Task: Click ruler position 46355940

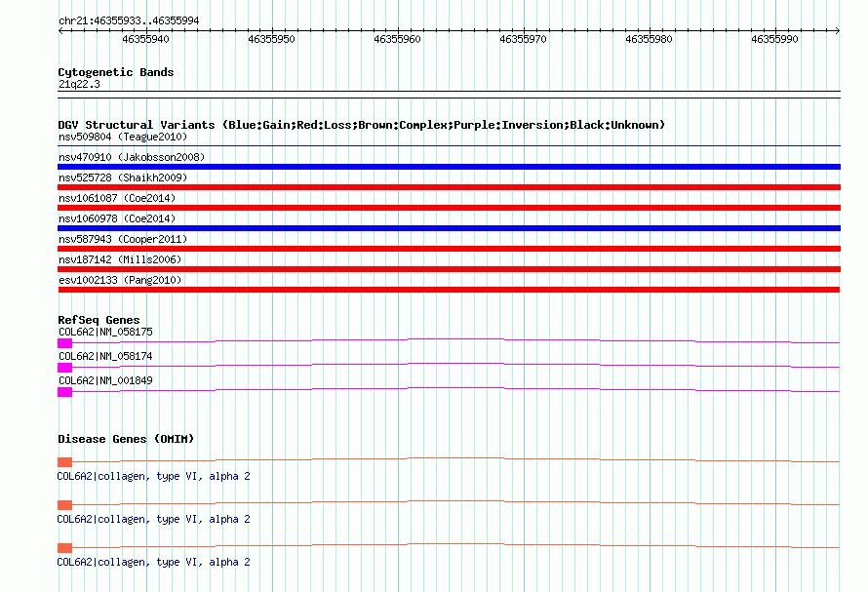Action: click(145, 39)
